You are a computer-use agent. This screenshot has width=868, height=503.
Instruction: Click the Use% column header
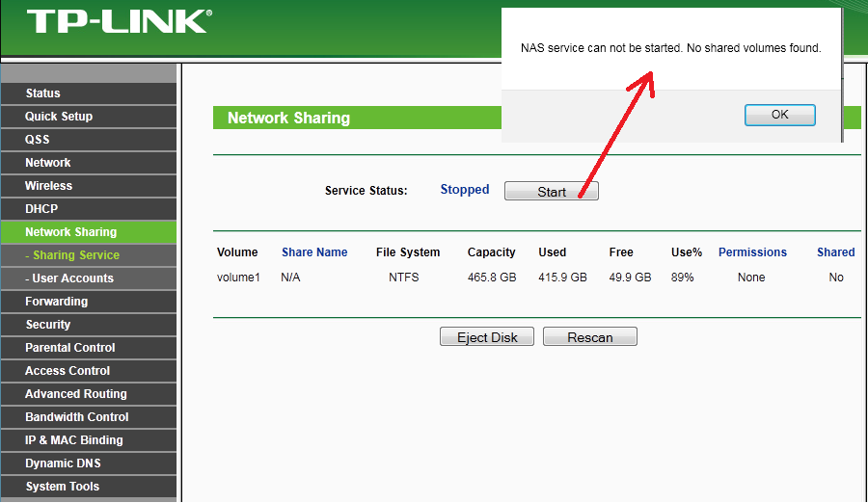(687, 252)
